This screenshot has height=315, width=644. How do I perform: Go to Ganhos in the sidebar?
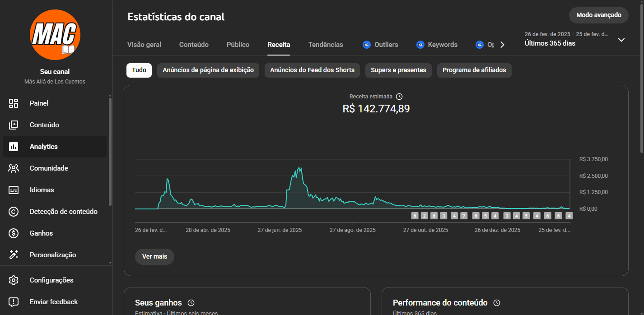point(55,233)
